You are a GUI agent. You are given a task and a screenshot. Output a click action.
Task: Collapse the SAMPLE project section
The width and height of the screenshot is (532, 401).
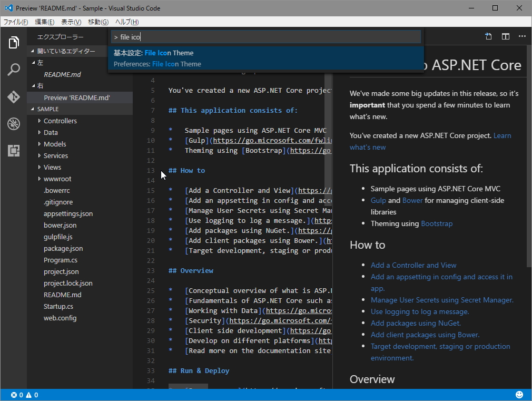tap(48, 109)
